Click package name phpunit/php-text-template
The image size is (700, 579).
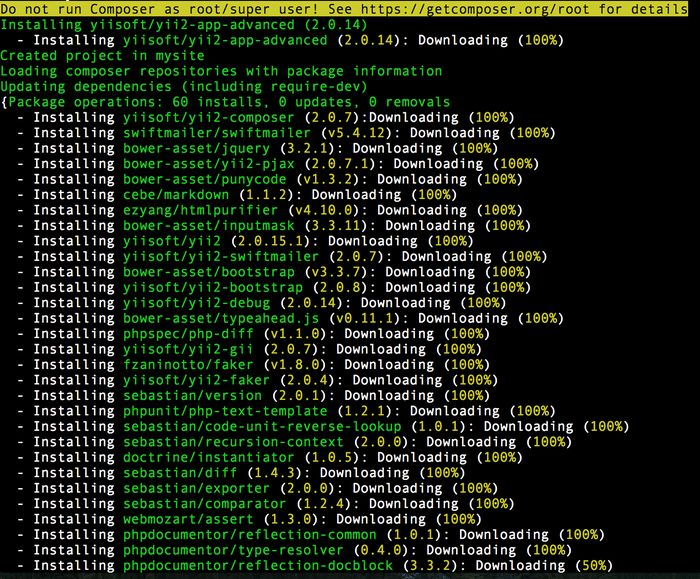pos(225,411)
